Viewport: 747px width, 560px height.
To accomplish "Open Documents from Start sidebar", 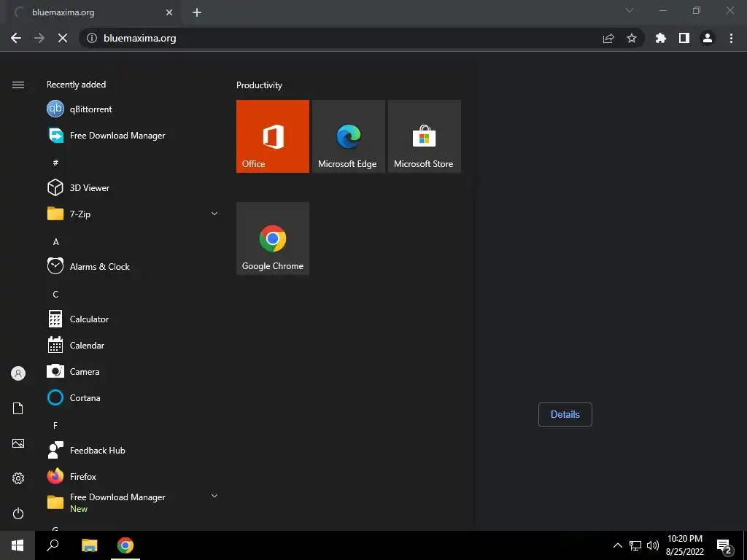I will point(18,408).
